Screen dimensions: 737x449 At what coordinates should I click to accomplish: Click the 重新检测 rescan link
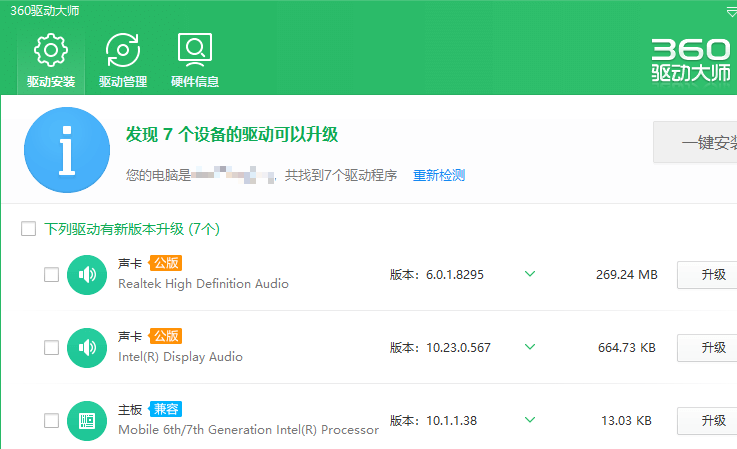[439, 176]
